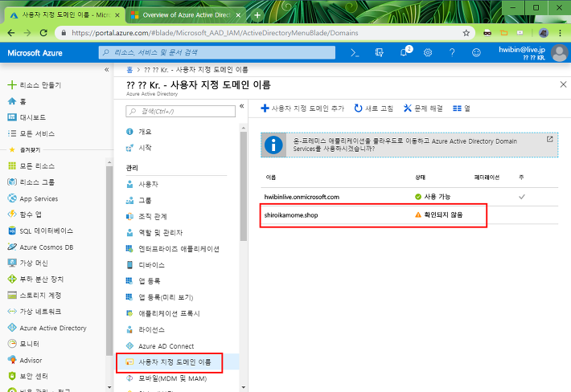Click the directory menu vertical scrollbar
571x392 pixels.
click(x=244, y=186)
